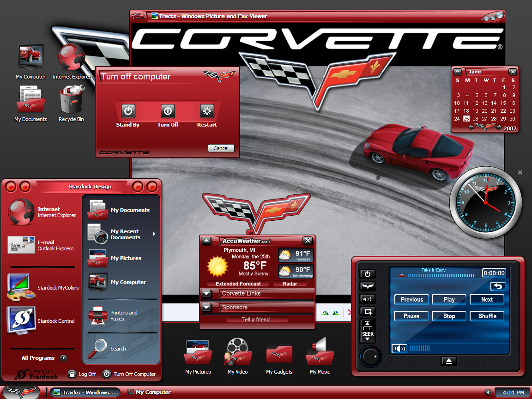This screenshot has height=399, width=532.
Task: Close the June calendar widget
Action: click(513, 72)
